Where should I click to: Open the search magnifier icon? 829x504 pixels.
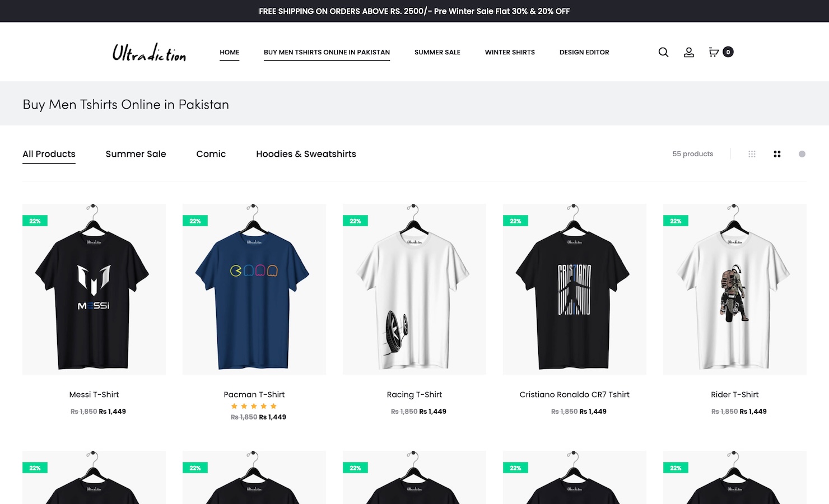(x=663, y=52)
